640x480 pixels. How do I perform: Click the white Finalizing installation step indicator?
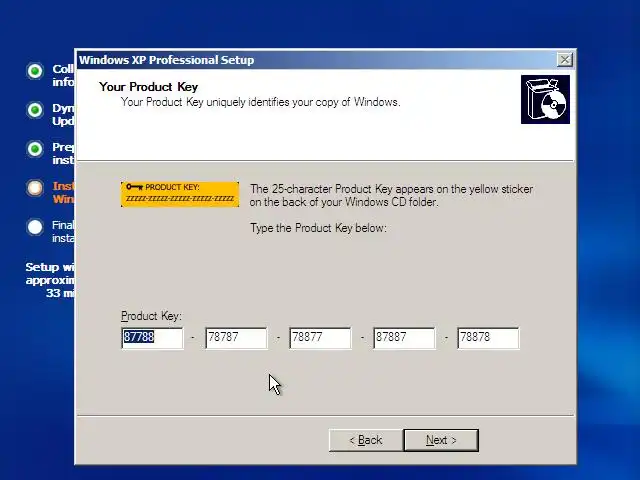35,227
